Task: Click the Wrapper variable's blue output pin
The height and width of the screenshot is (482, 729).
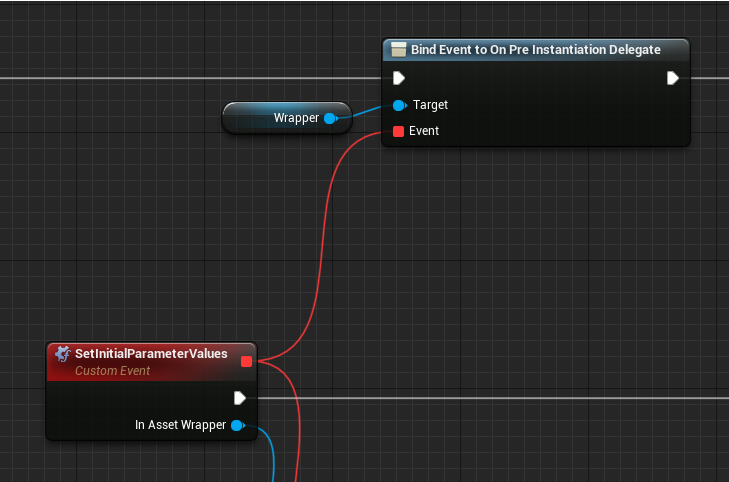Action: click(330, 118)
